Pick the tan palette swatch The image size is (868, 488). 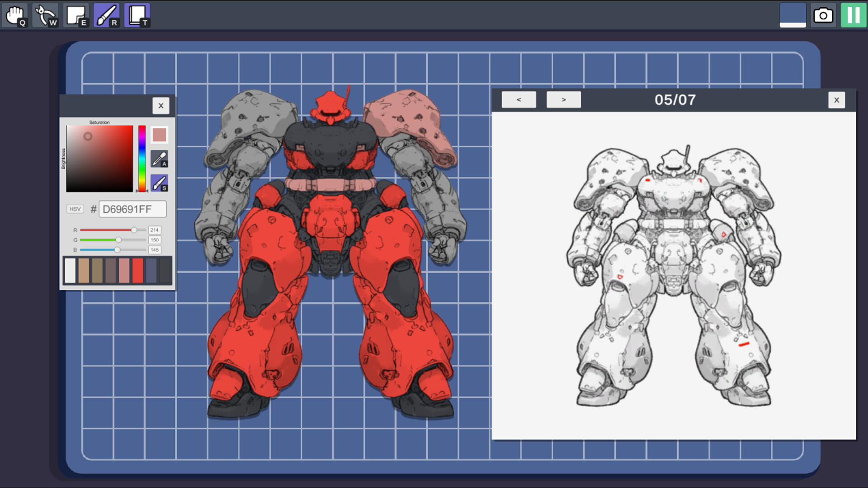(84, 270)
